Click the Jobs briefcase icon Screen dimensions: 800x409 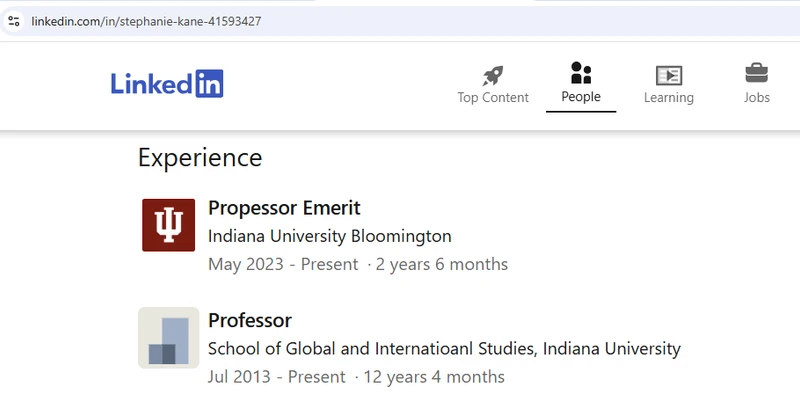[x=757, y=73]
